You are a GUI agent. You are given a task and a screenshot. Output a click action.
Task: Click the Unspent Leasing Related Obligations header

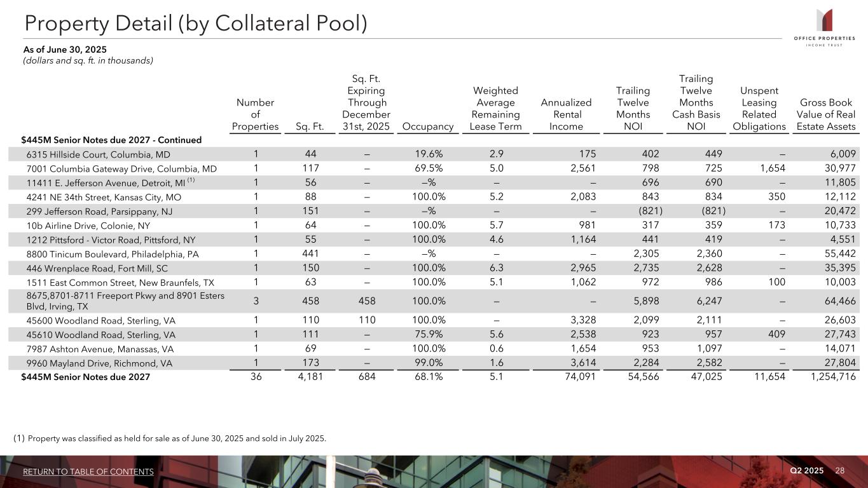[x=759, y=109]
